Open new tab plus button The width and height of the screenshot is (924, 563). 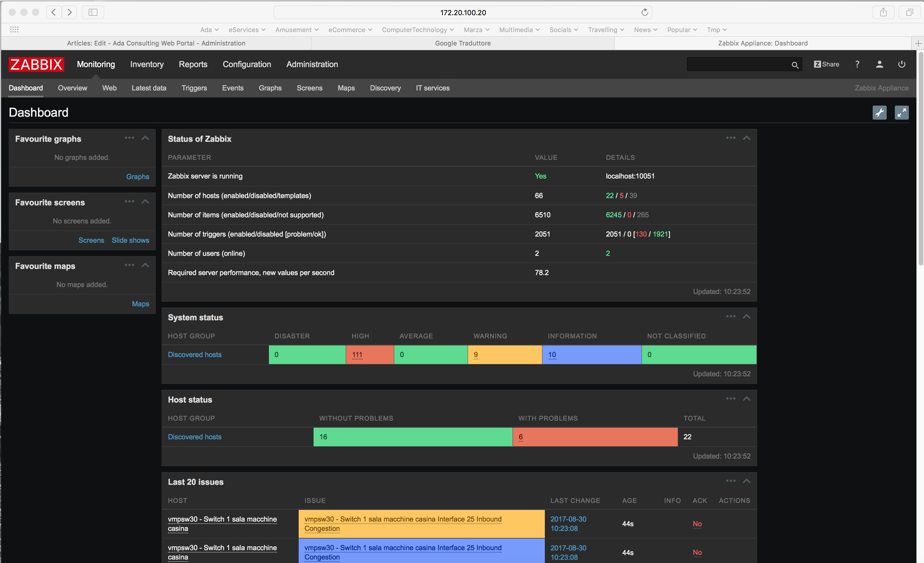point(918,43)
